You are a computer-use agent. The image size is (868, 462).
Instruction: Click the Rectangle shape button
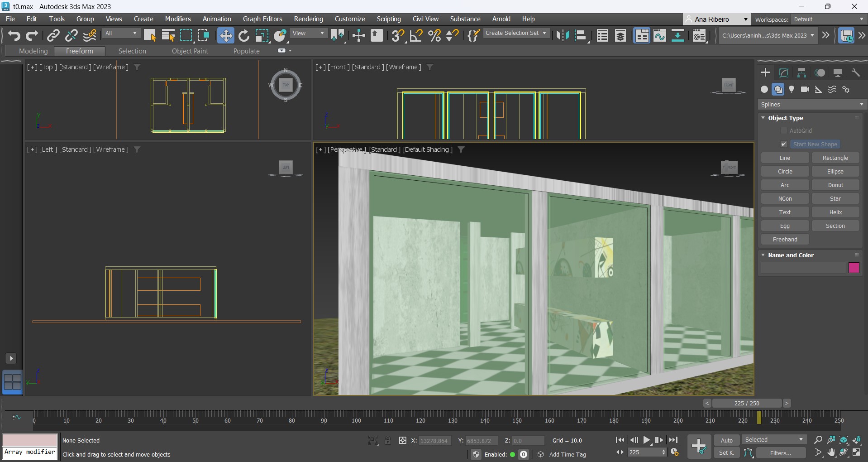click(835, 158)
